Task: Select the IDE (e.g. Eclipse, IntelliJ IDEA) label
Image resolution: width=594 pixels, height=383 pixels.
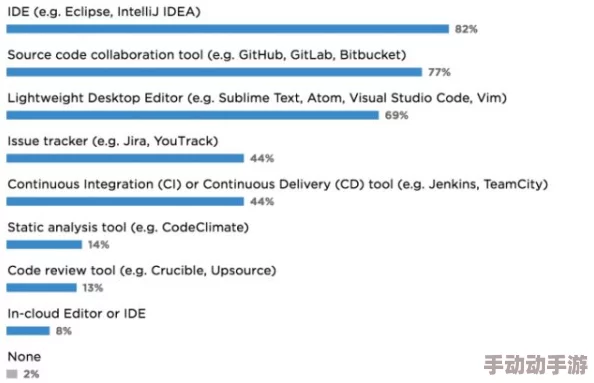Action: (104, 12)
